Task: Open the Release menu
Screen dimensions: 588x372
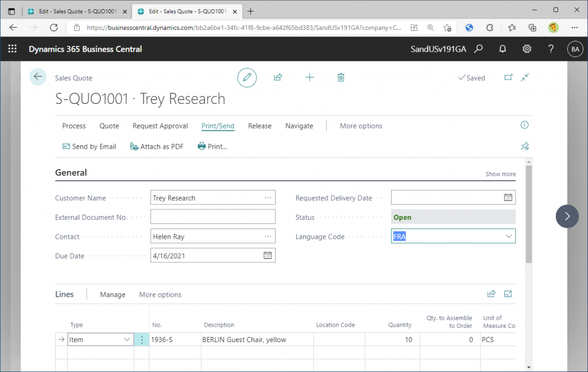Action: click(260, 126)
